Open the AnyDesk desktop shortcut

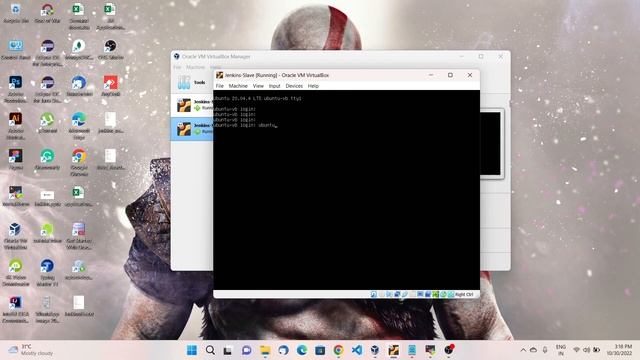[x=110, y=86]
